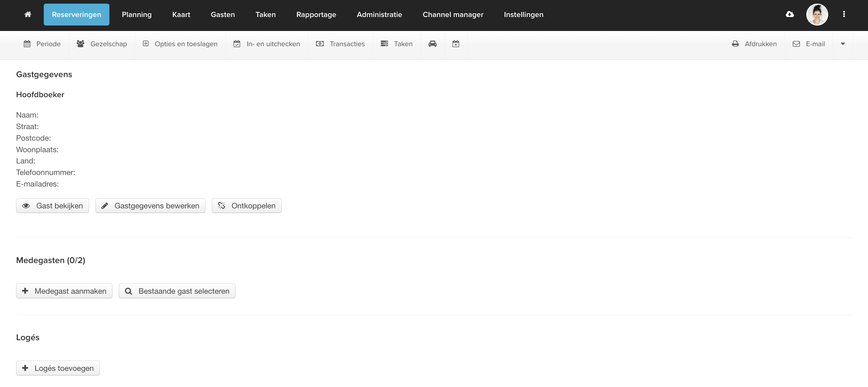Viewport: 868px width, 387px height.
Task: Open the vertical three-dot menu
Action: pos(844,14)
